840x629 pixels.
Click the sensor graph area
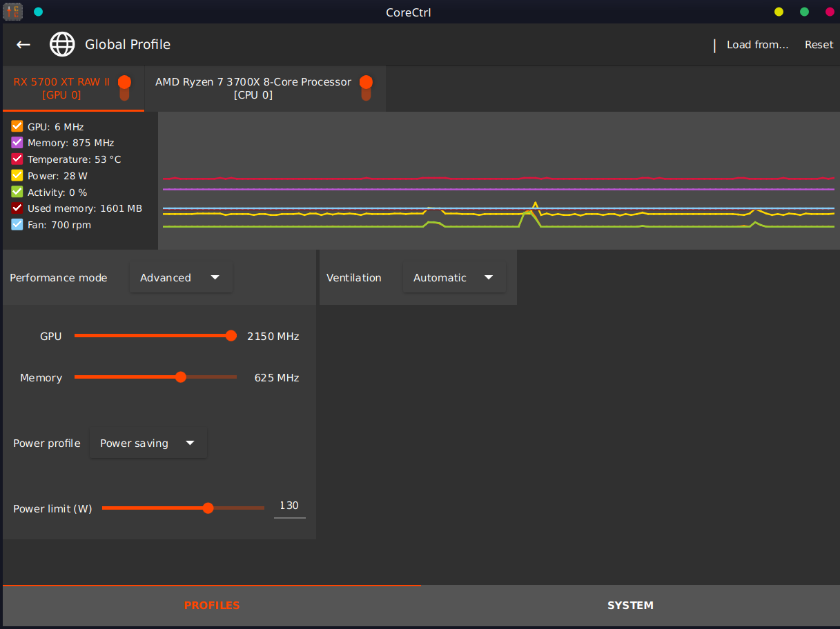[499, 181]
